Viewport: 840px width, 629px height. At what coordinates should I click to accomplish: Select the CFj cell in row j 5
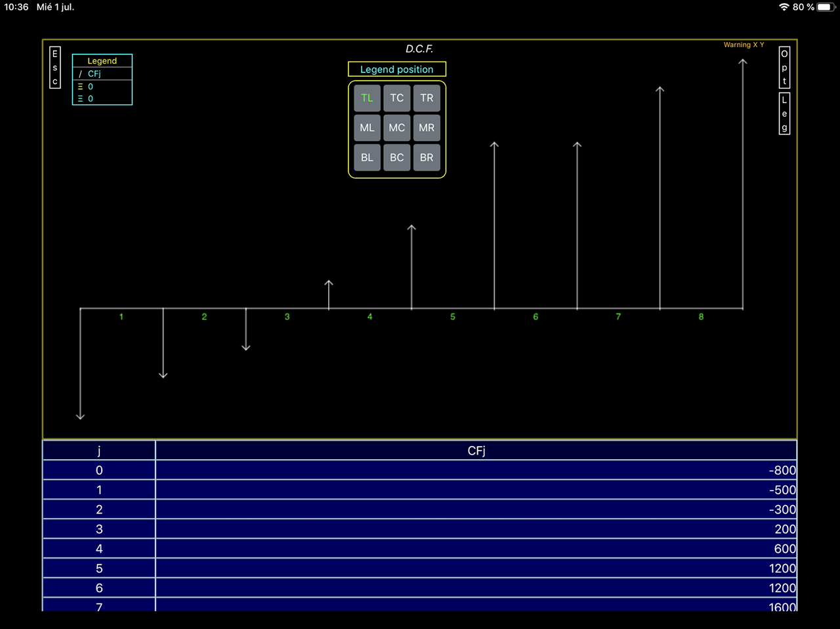tap(476, 569)
